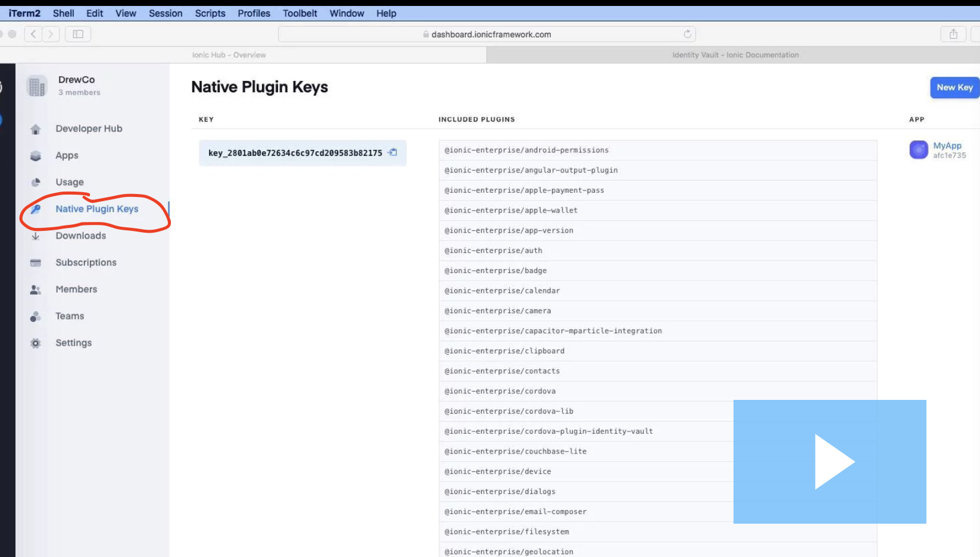Reload the page using refresh icon
The width and height of the screenshot is (980, 557).
[x=687, y=34]
